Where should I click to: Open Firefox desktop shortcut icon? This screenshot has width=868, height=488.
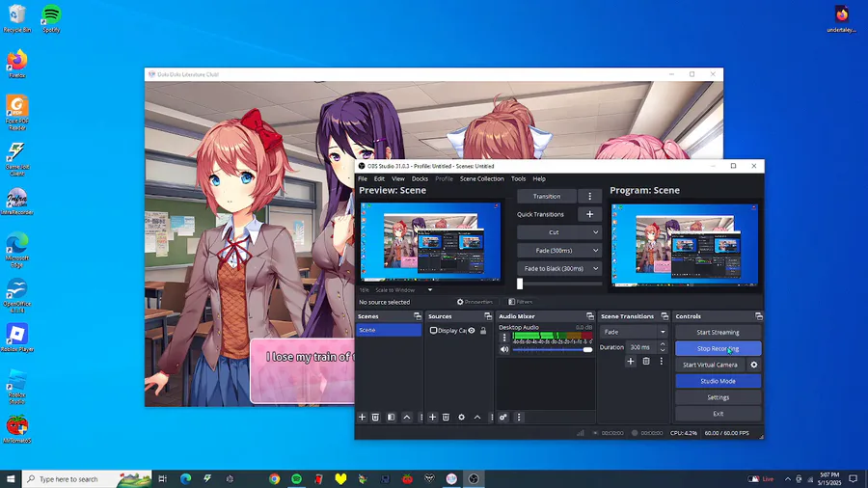tap(17, 64)
